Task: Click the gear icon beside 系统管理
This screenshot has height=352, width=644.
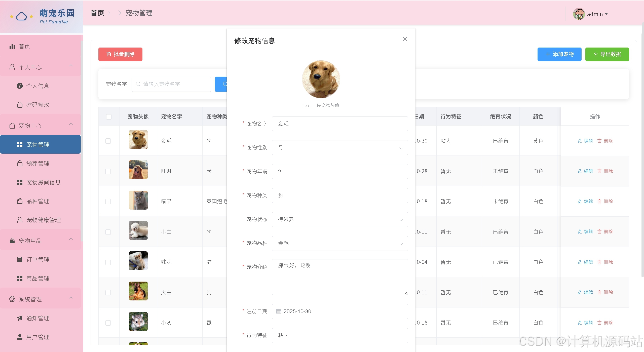Action: pyautogui.click(x=12, y=299)
